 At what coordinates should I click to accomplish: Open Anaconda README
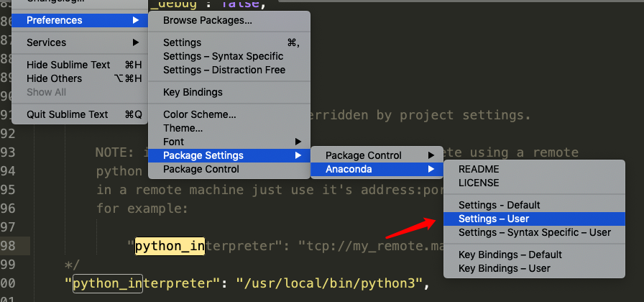point(534,169)
